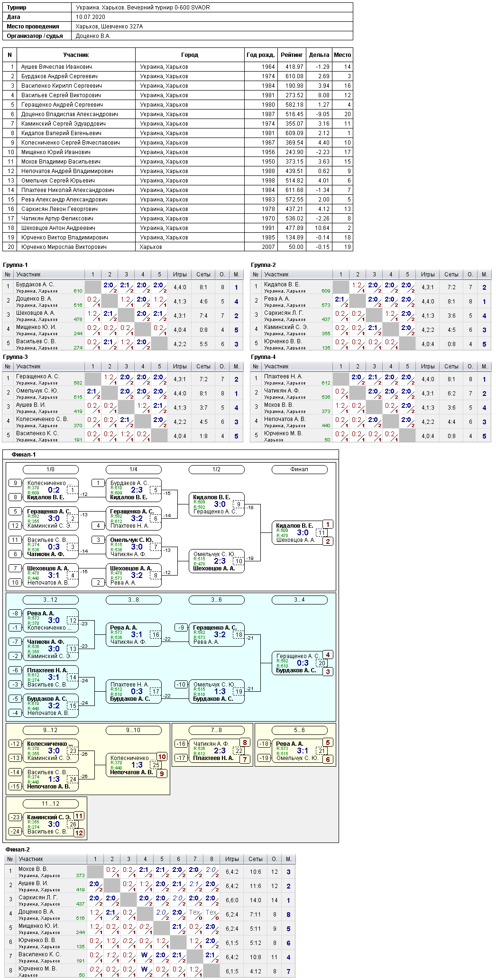Screen dimensions: 496x980
Task: Click the Группа-3 table title
Action: [x=15, y=357]
